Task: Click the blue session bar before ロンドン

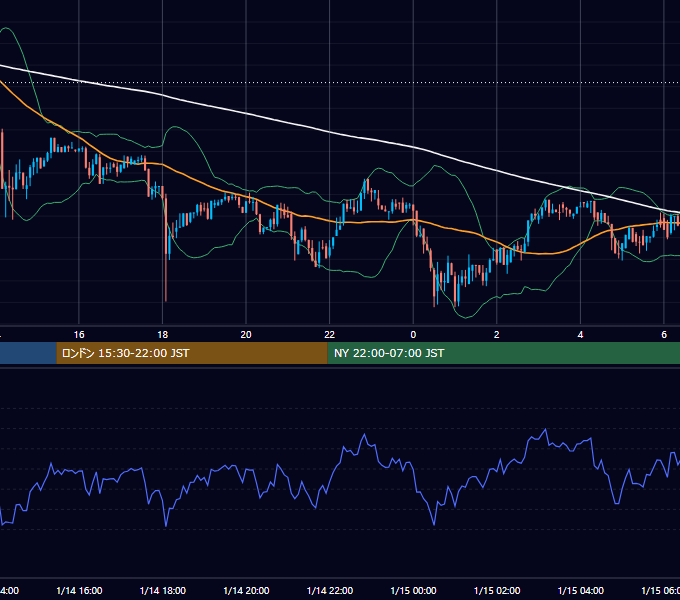Action: tap(28, 353)
